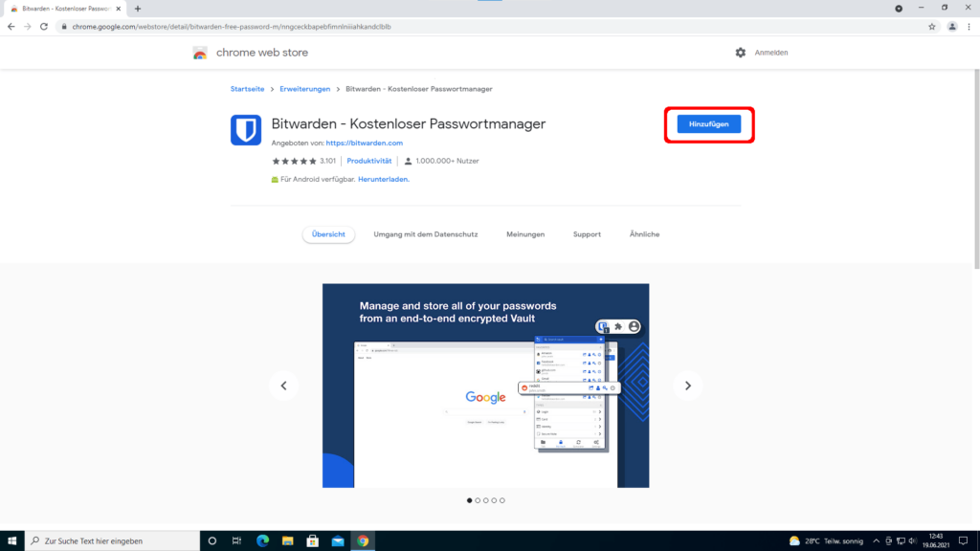Click the page vertical scrollbar
980x551 pixels.
click(976, 168)
